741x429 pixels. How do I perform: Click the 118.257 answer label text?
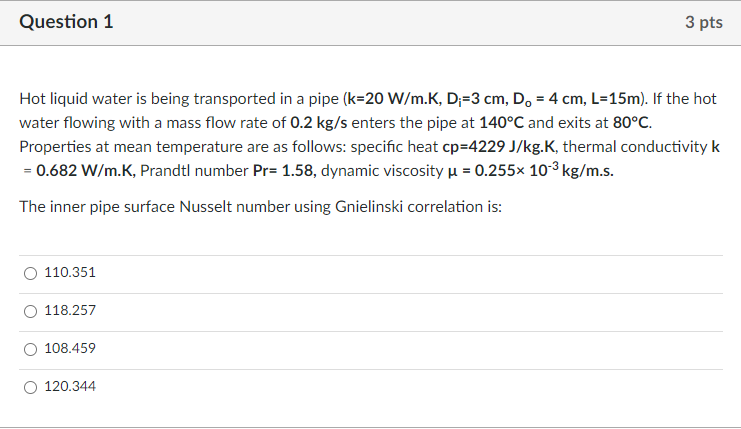click(70, 310)
